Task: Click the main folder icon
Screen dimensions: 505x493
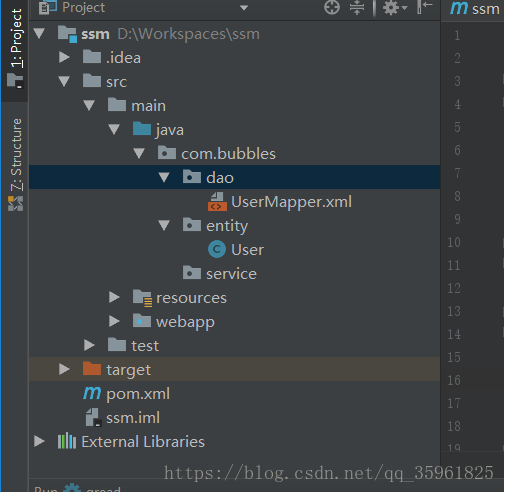Action: point(117,105)
